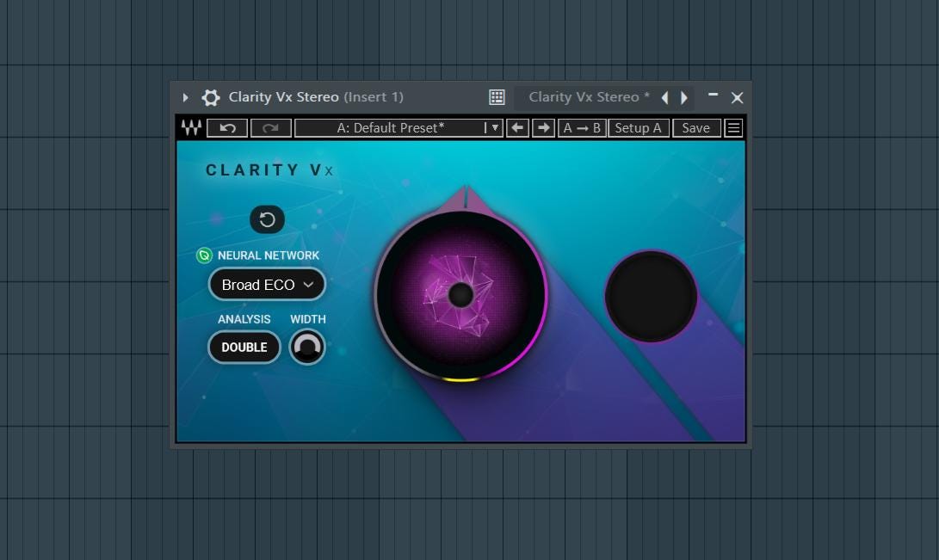Screen dimensions: 939x560
Task: Click the WIDTH label
Action: coord(308,319)
